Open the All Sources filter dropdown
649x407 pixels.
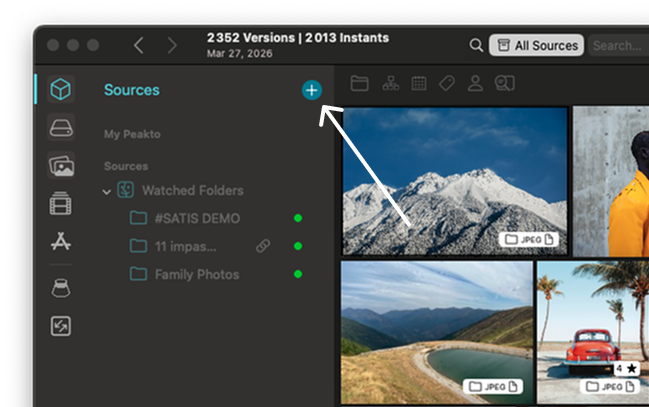click(536, 45)
